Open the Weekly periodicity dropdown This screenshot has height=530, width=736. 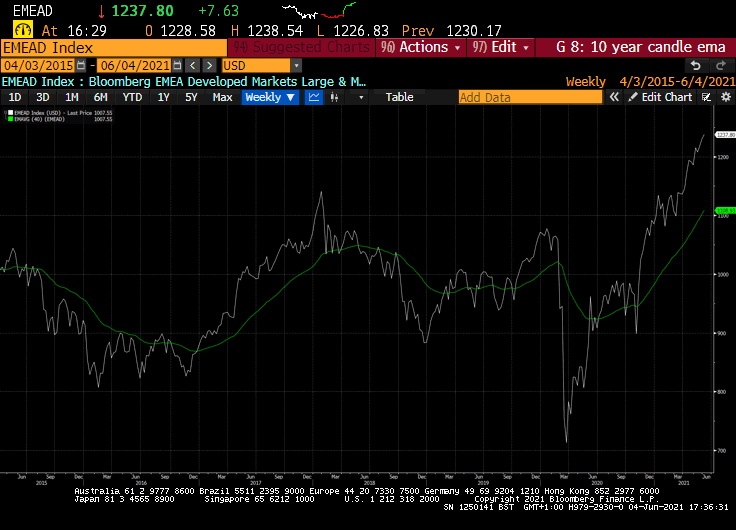pyautogui.click(x=270, y=97)
